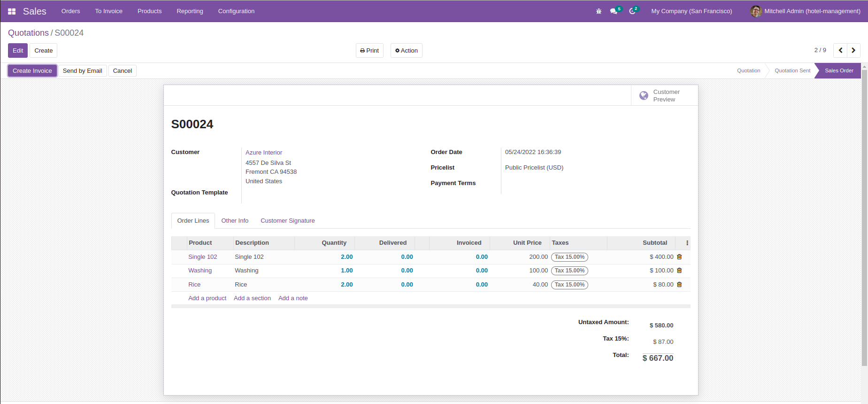868x404 pixels.
Task: Click the debug bug icon
Action: point(599,11)
